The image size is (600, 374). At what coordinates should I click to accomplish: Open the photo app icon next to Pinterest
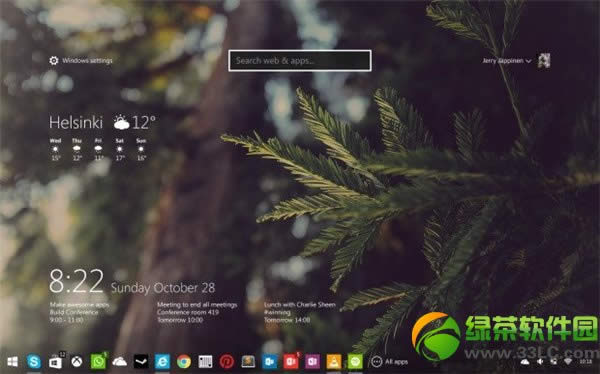248,361
